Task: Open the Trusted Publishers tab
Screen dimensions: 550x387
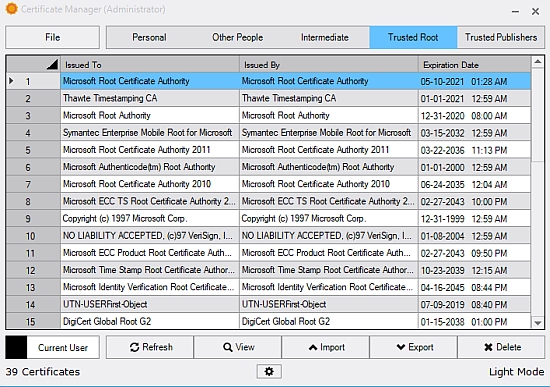Action: [x=501, y=37]
